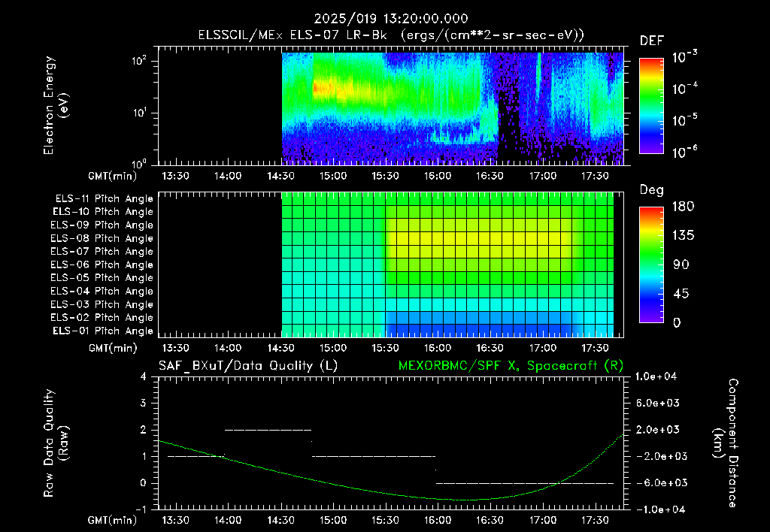Click the "2.0e+03" value on the distance axis

[658, 429]
